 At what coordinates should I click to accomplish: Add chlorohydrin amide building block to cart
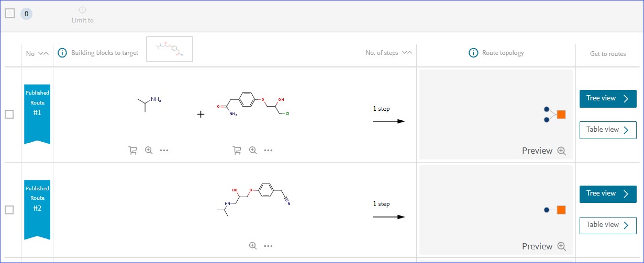[x=237, y=151]
